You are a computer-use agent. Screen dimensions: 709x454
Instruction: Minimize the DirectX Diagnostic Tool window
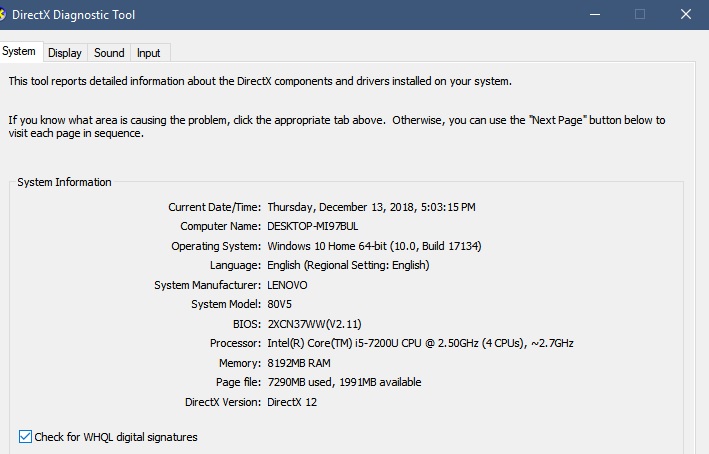click(x=595, y=14)
